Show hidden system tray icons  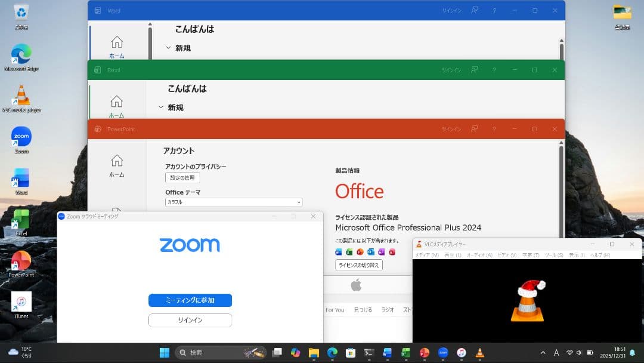[x=543, y=353]
